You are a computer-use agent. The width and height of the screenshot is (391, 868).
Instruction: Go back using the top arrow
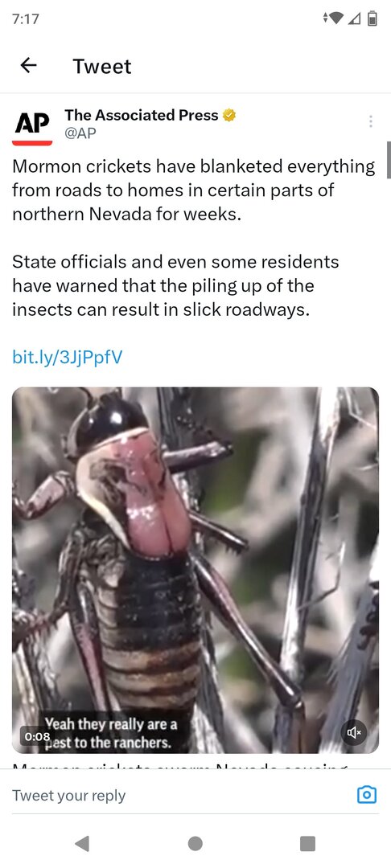[x=29, y=66]
